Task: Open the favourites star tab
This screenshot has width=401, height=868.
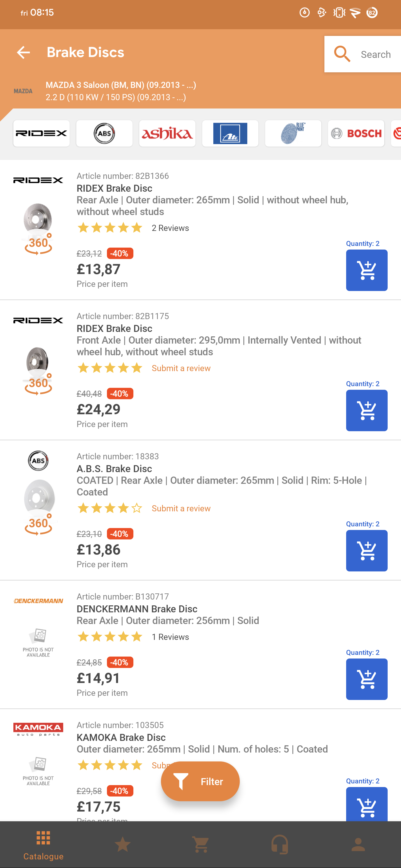Action: 123,844
